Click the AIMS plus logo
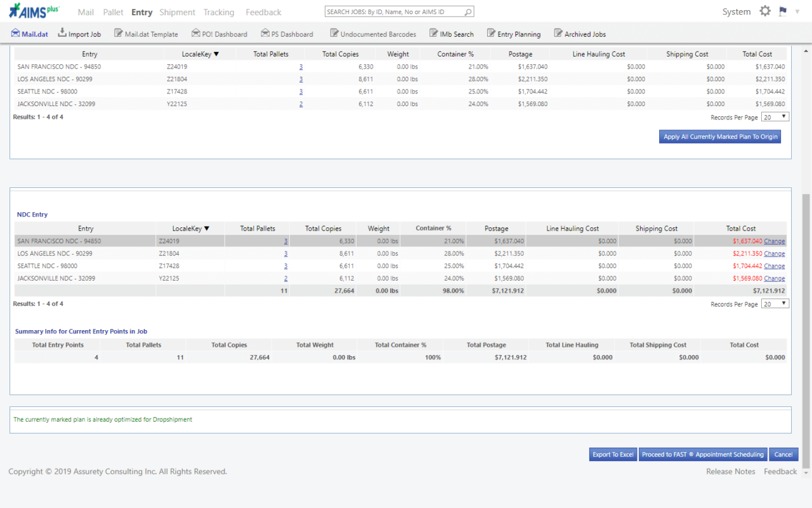The width and height of the screenshot is (812, 508). 34,11
